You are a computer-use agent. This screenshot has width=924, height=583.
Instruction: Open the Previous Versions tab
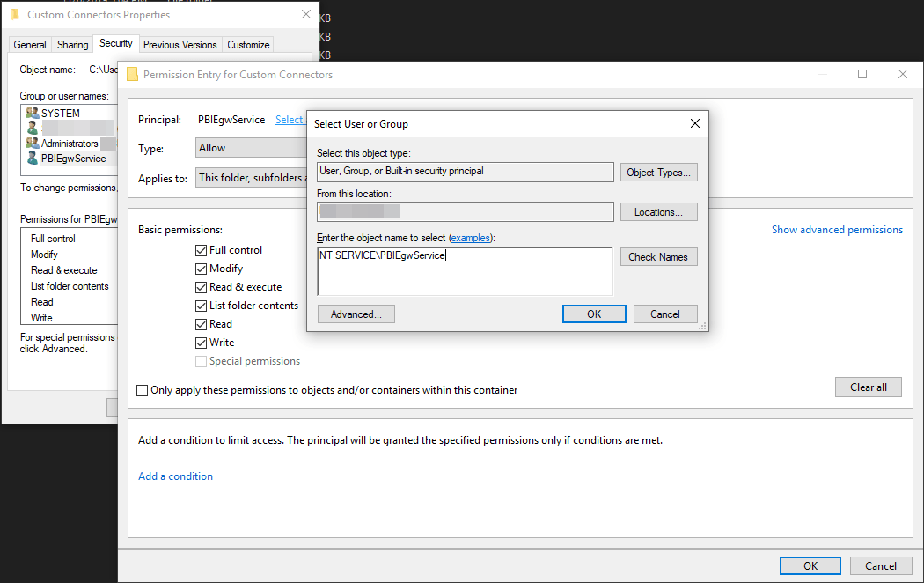(180, 45)
